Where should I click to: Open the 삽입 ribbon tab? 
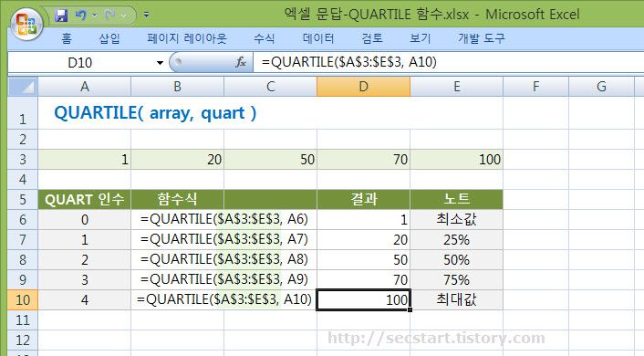(x=109, y=38)
